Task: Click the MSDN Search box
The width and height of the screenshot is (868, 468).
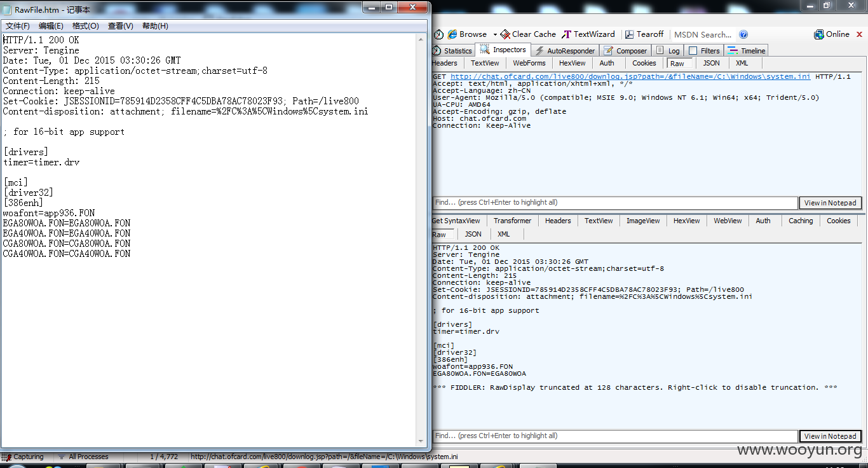Action: (703, 34)
